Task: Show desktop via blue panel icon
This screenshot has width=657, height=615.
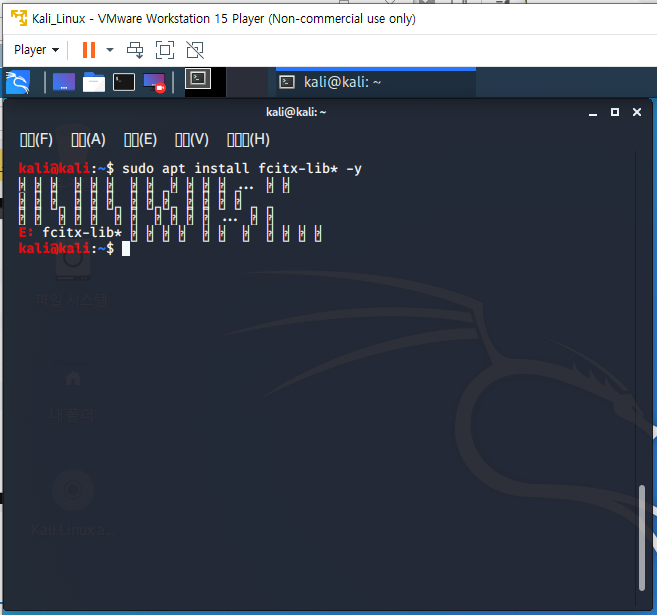Action: tap(64, 82)
